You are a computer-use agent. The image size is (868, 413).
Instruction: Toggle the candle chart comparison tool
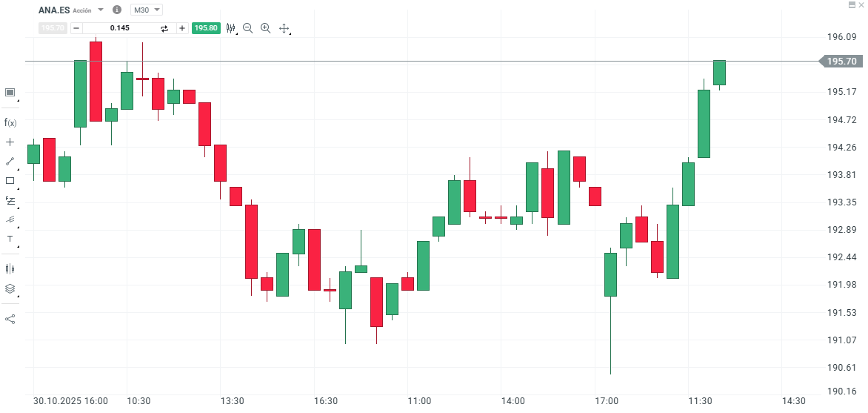point(10,268)
